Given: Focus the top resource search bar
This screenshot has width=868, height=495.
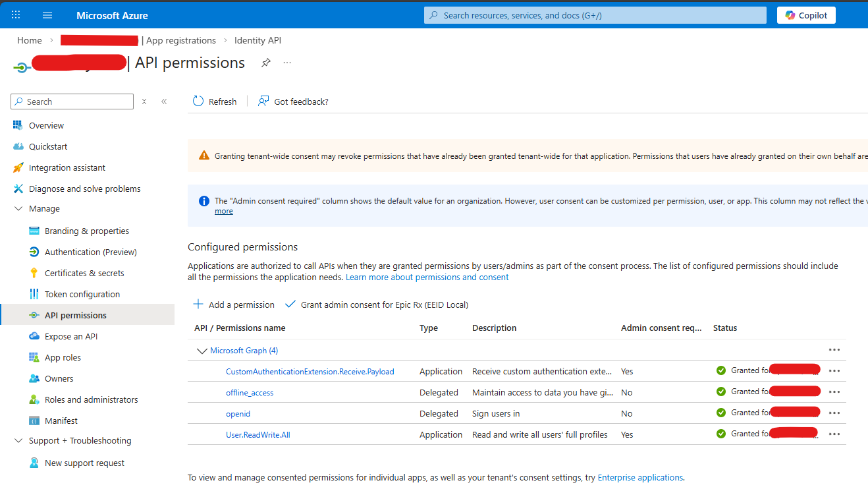Looking at the screenshot, I should (595, 15).
